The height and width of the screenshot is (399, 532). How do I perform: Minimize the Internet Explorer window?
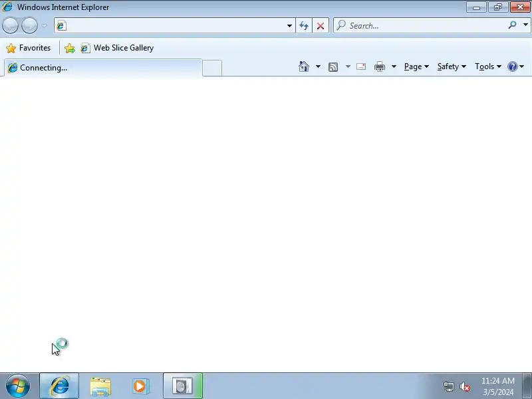coord(476,7)
